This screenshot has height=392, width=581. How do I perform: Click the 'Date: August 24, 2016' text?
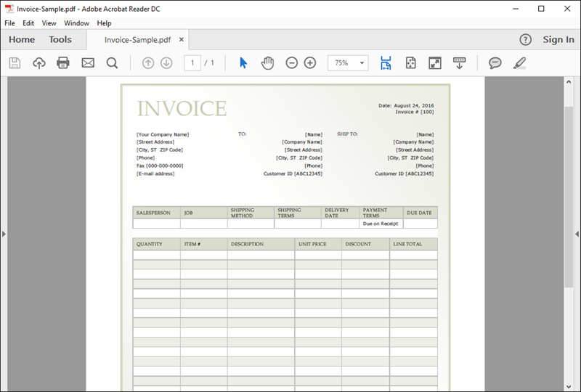pos(406,105)
